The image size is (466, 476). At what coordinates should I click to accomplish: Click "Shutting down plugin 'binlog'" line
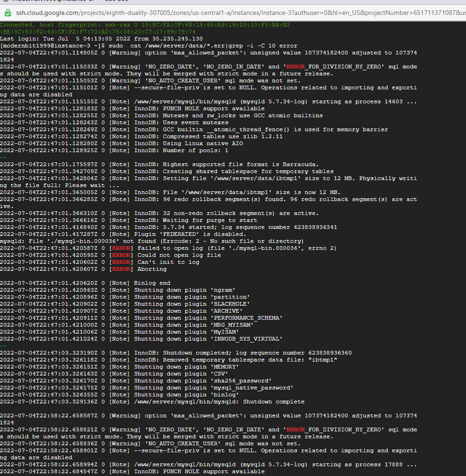(119, 395)
